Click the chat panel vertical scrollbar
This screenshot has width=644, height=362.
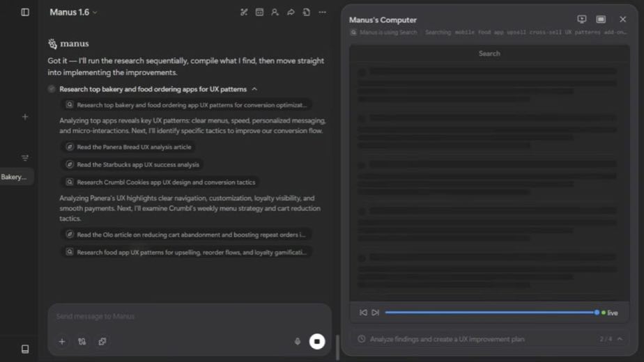(337, 347)
